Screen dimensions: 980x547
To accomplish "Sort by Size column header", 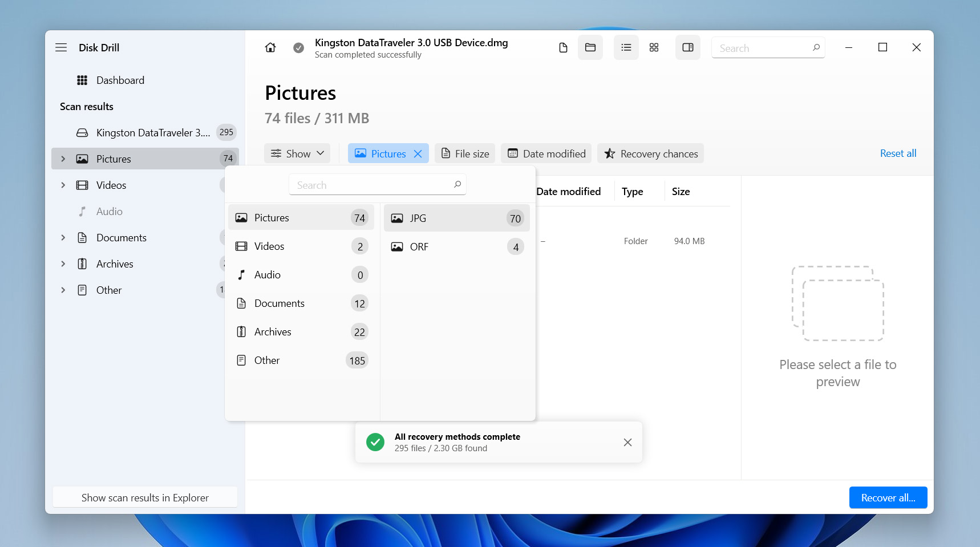I will pyautogui.click(x=681, y=192).
